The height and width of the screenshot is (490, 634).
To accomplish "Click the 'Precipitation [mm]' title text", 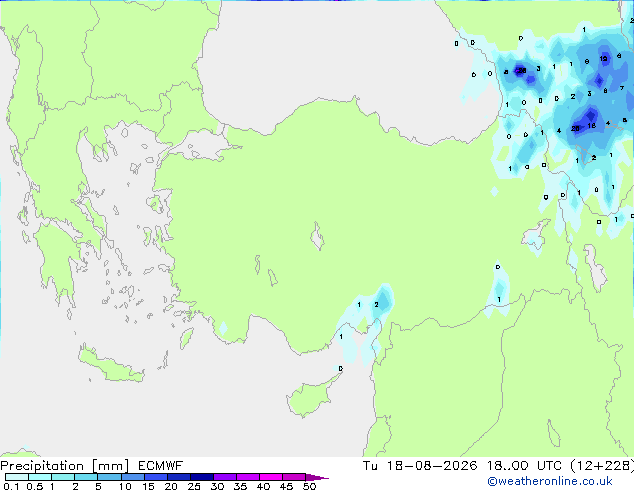I will [65, 466].
